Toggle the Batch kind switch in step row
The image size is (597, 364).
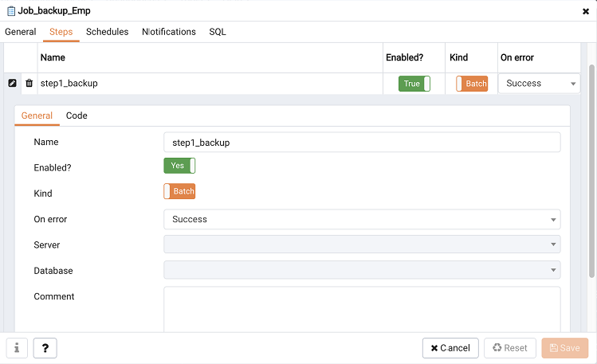point(472,84)
